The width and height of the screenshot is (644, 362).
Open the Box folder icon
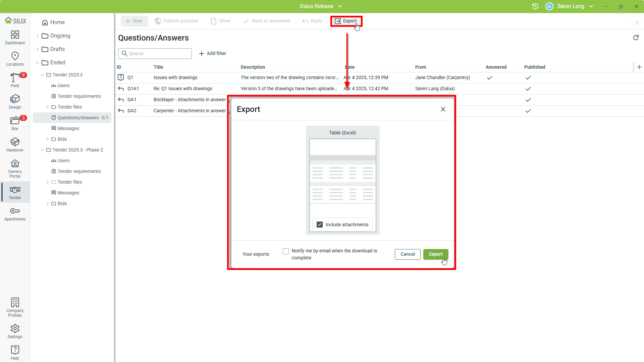tap(15, 123)
